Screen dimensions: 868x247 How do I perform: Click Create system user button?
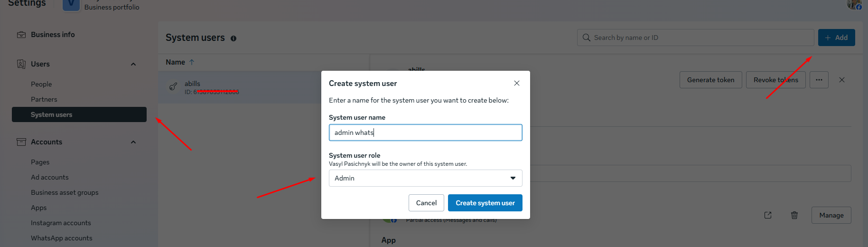point(485,203)
